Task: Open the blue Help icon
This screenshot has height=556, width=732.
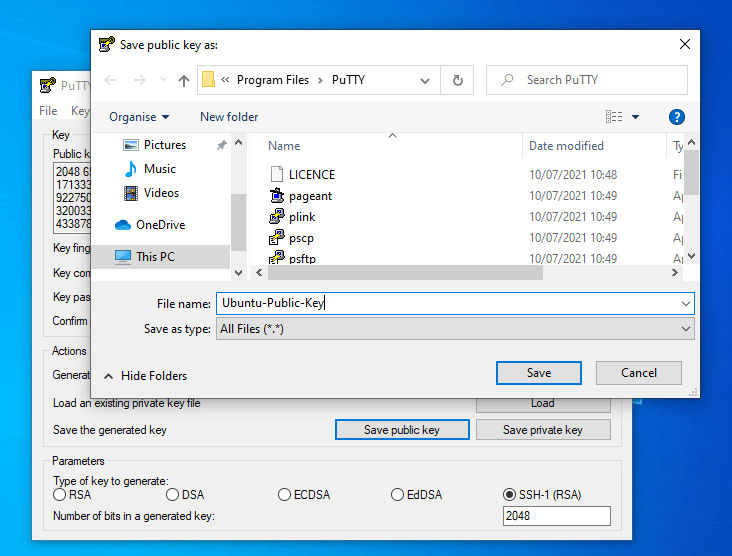Action: pyautogui.click(x=676, y=117)
